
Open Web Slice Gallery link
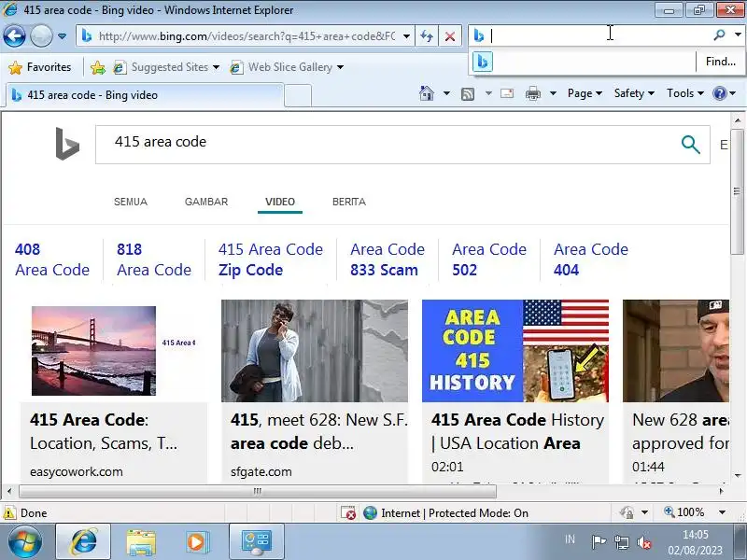(x=283, y=67)
